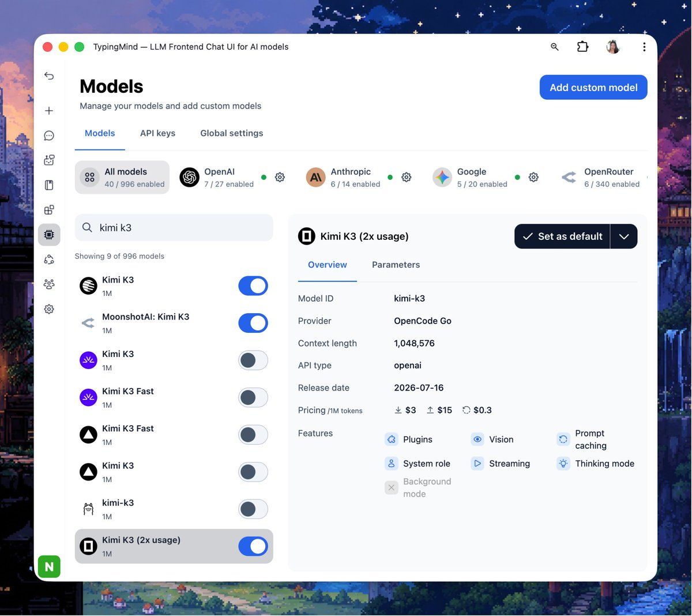Disable the Kimi K3 (2x usage) toggle

(253, 546)
